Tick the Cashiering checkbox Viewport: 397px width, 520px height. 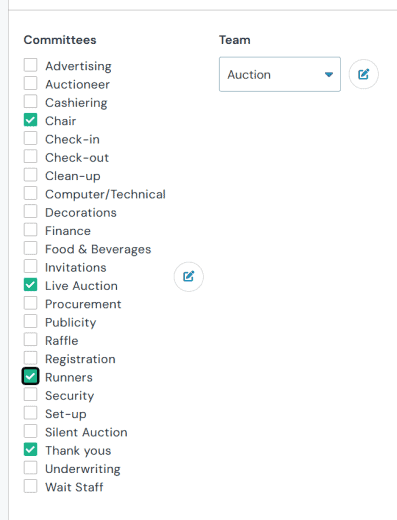pyautogui.click(x=30, y=102)
